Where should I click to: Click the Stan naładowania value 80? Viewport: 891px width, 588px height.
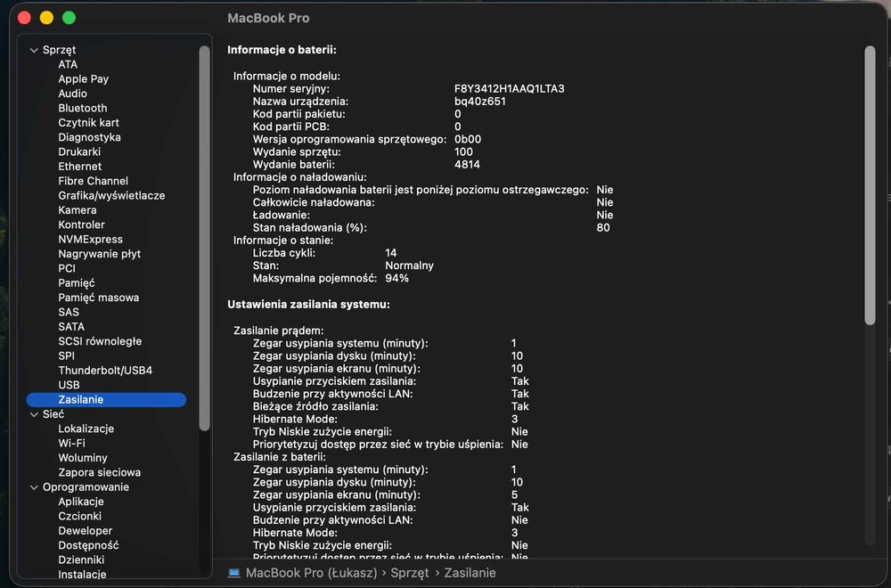pos(603,228)
